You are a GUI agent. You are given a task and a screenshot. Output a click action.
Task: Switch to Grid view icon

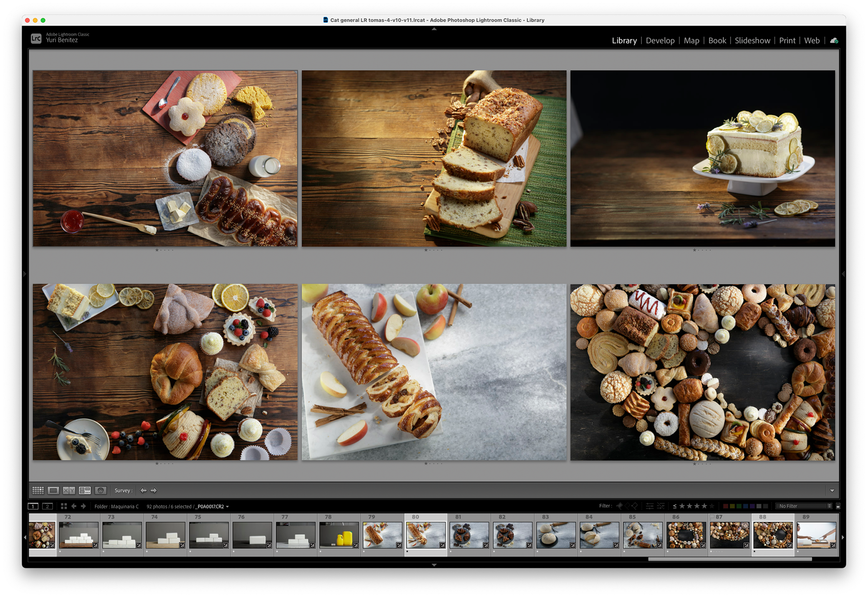pos(38,490)
